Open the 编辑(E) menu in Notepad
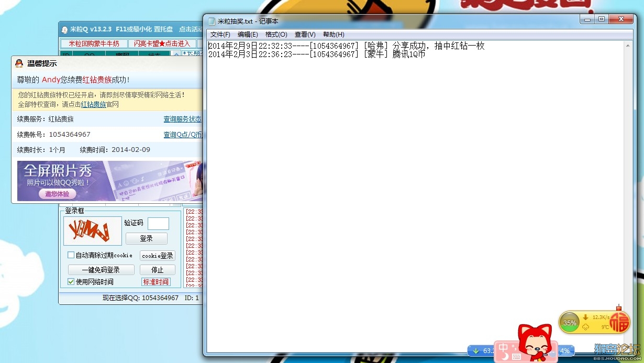Image resolution: width=644 pixels, height=363 pixels. pyautogui.click(x=248, y=35)
